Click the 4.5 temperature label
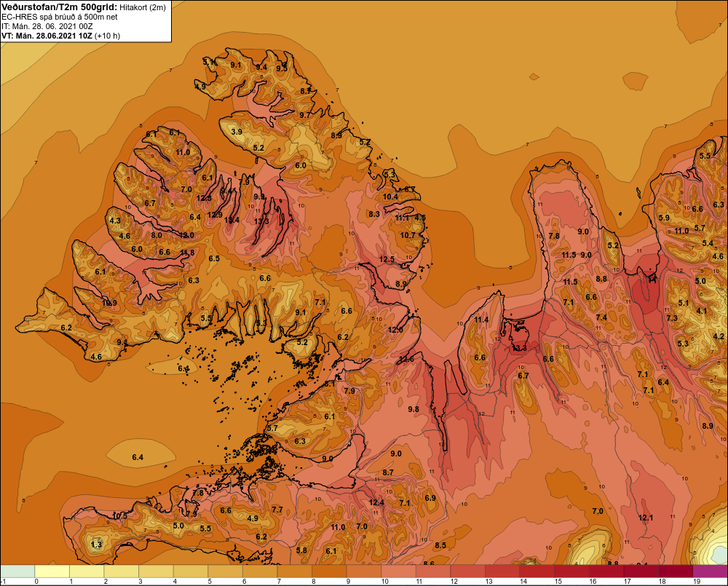The image size is (728, 586). 420,218
